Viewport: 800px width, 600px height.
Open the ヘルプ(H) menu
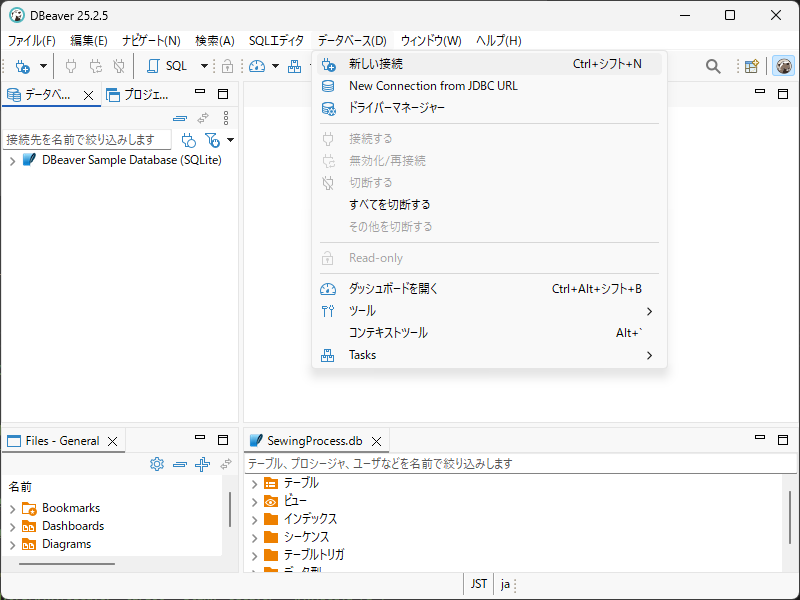tap(498, 41)
